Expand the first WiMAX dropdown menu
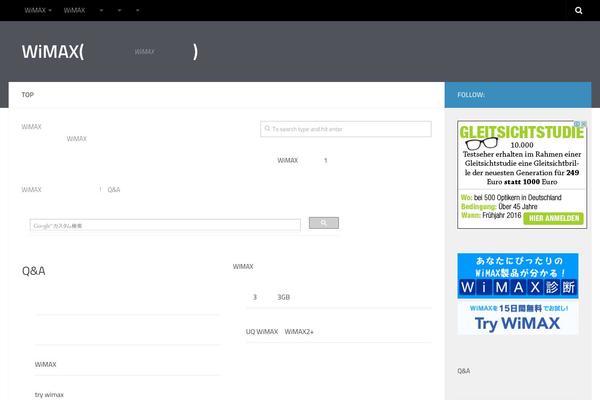The image size is (600, 400). tap(38, 10)
